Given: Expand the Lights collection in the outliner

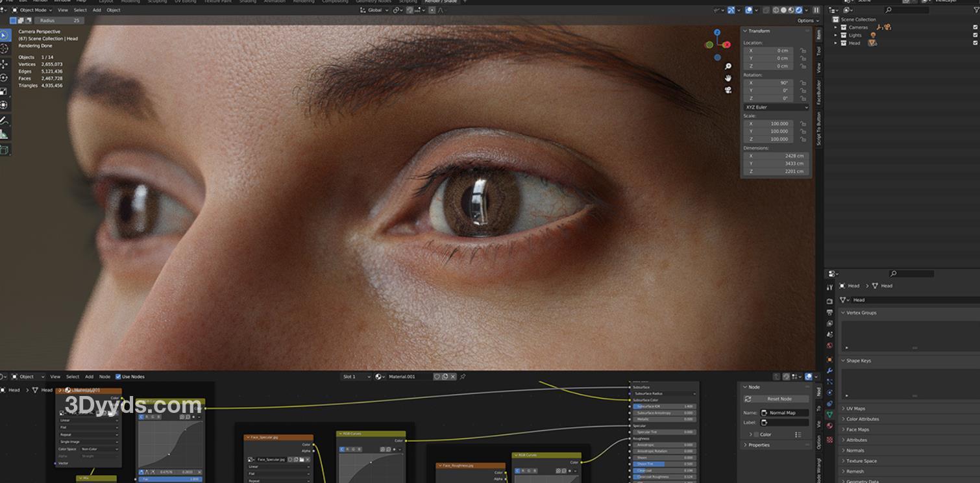Looking at the screenshot, I should click(836, 35).
